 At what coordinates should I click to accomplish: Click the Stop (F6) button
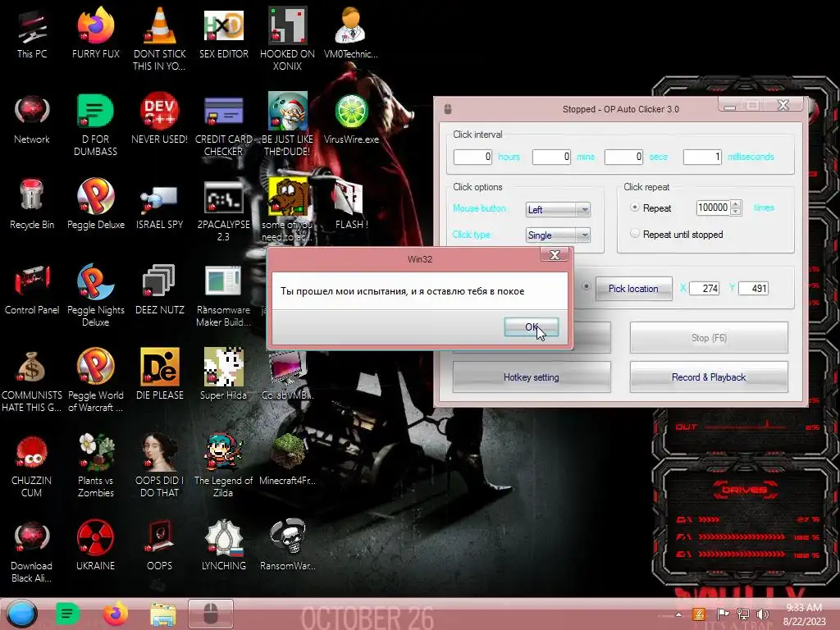[709, 337]
